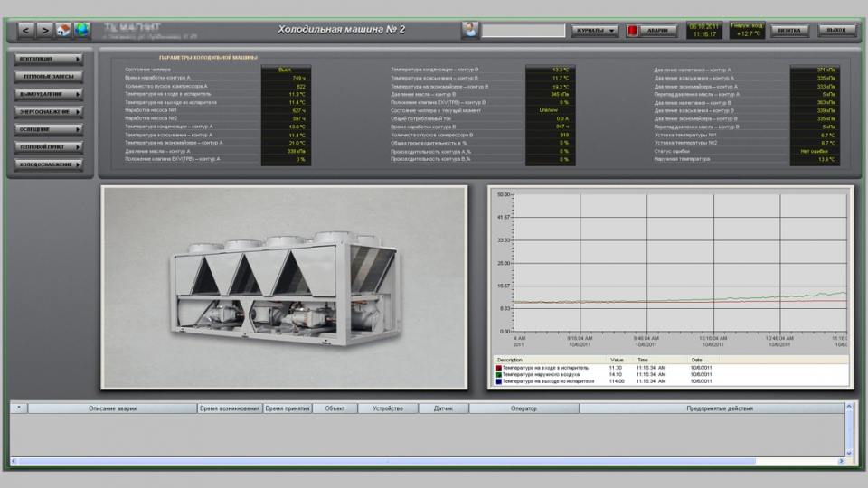Open the ЖУРНАЛЫ dropdown
Image resolution: width=868 pixels, height=488 pixels.
[x=595, y=31]
